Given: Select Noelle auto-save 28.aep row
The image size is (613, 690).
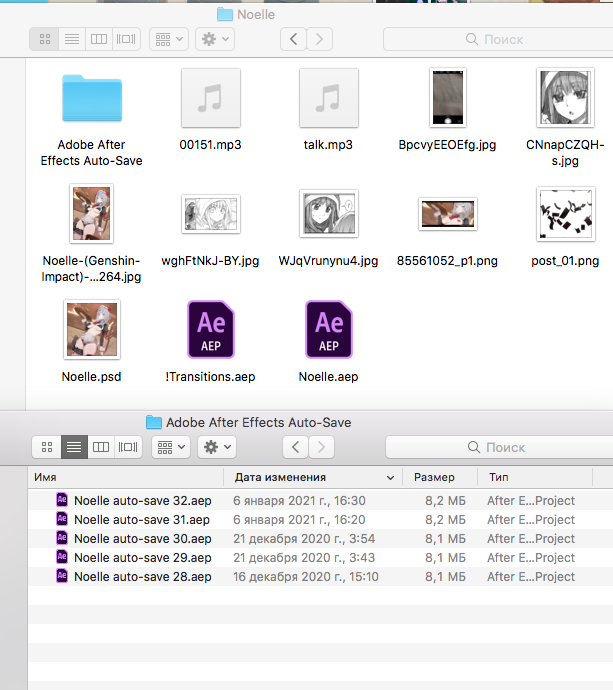Looking at the screenshot, I should tap(320, 576).
